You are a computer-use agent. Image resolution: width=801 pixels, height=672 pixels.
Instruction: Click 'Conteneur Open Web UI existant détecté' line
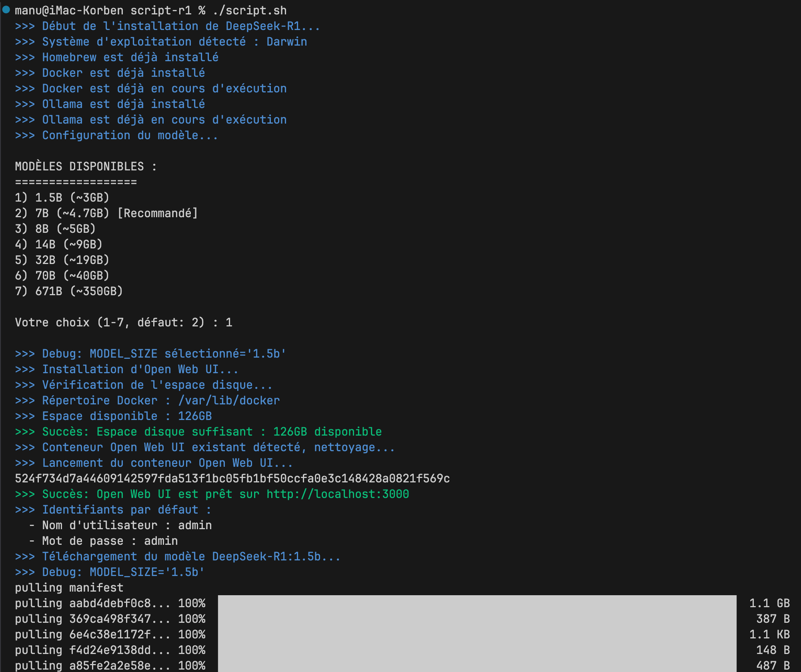point(205,447)
